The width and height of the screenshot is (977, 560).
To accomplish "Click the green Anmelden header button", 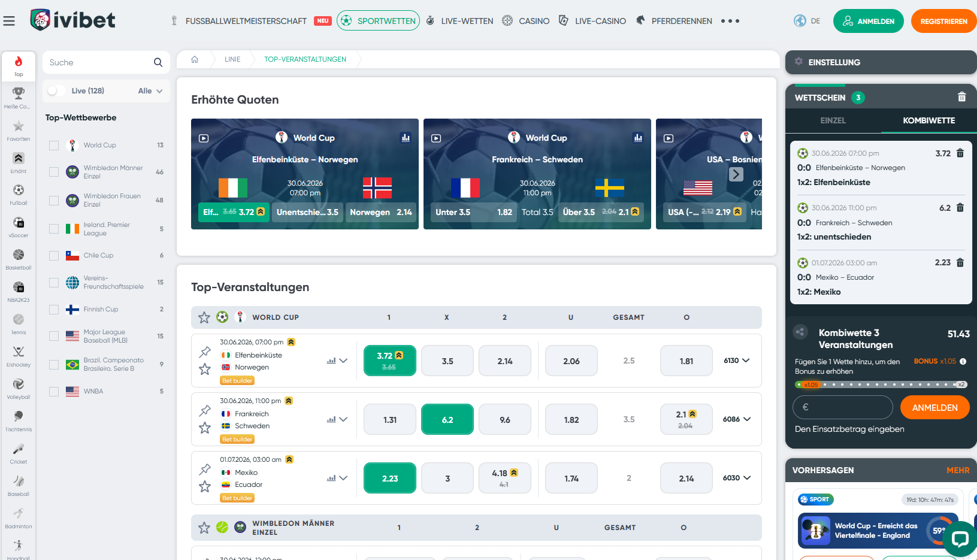I will pyautogui.click(x=869, y=21).
